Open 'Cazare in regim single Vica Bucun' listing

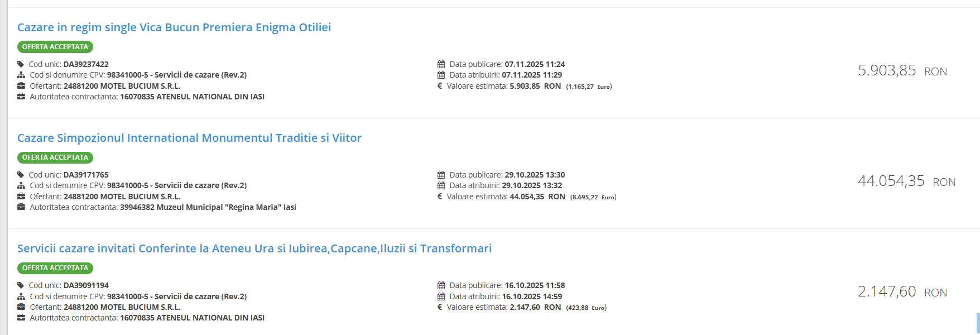pyautogui.click(x=174, y=27)
